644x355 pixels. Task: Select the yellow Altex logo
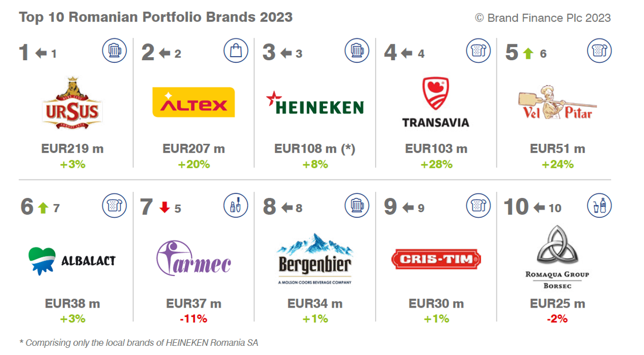point(193,102)
